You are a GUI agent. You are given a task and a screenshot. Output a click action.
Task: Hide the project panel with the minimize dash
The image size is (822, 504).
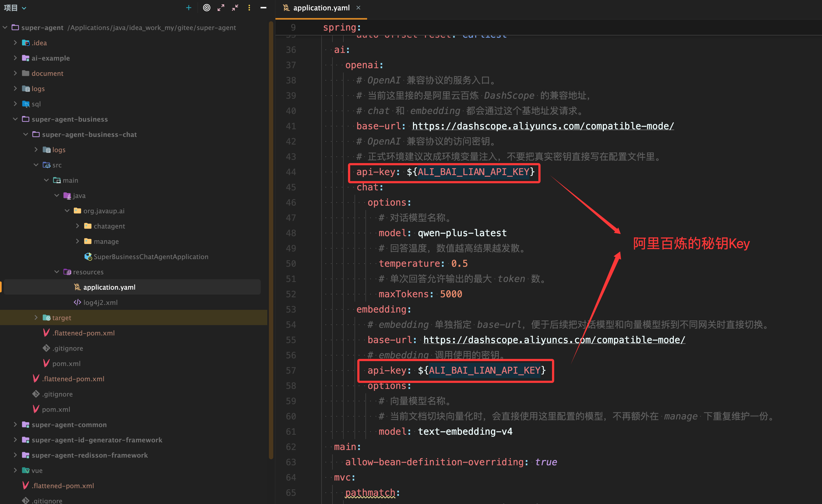pos(263,8)
